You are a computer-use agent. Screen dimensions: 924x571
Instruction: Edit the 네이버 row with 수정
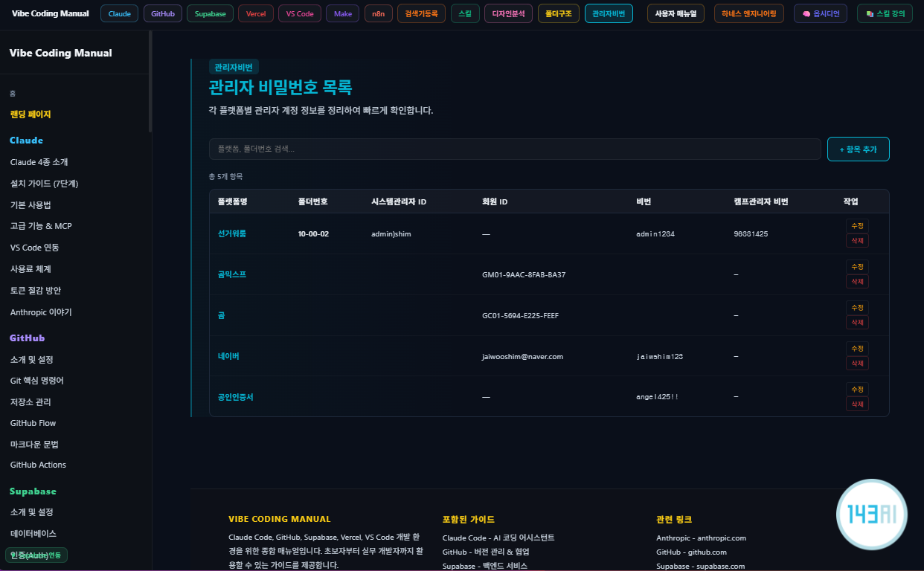pyautogui.click(x=857, y=349)
